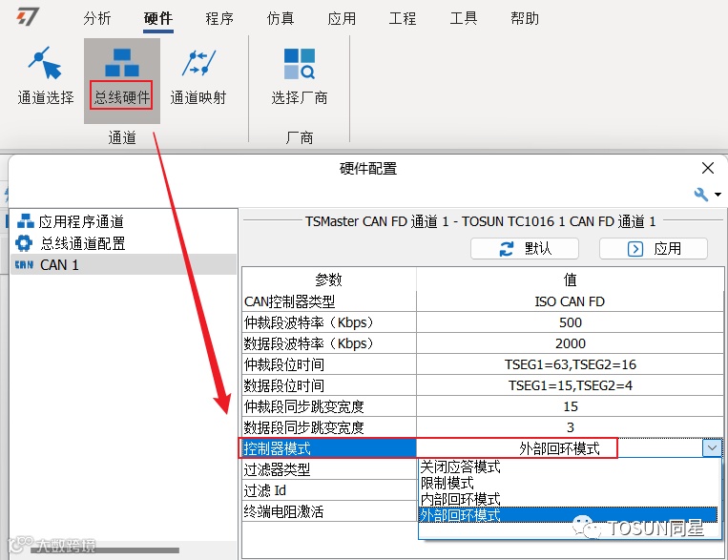Screen dimensions: 728x560
Task: Select the CAN控制器类型 parameter row
Action: [x=329, y=301]
